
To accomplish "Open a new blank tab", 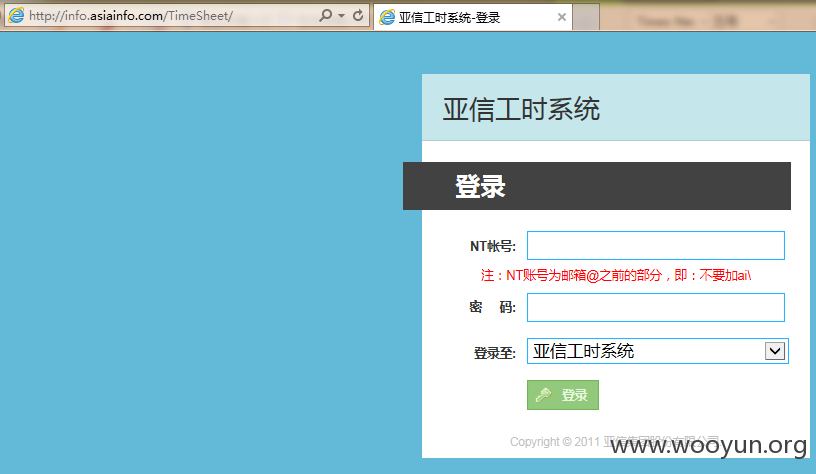I will coord(586,17).
